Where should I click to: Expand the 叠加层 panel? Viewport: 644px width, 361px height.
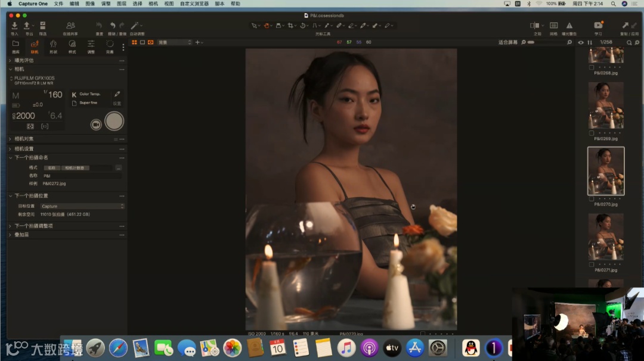[10, 235]
